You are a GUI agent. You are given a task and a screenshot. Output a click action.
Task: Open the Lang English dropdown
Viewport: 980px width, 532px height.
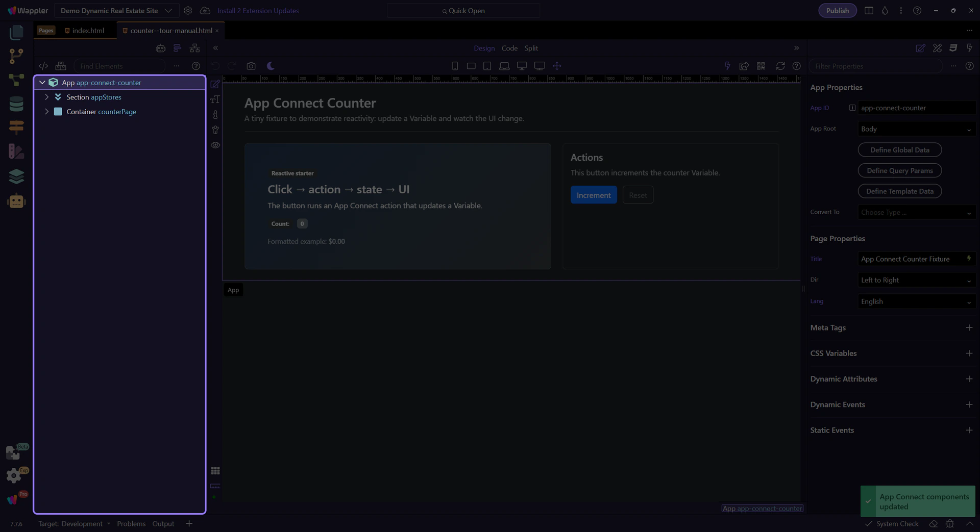(916, 301)
